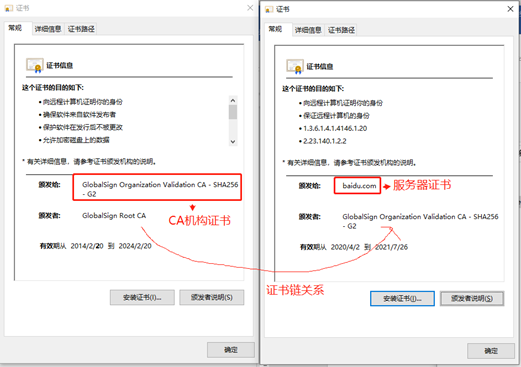Click 确保软件来自软件发布者 purpose line
The height and width of the screenshot is (367, 521).
pyautogui.click(x=79, y=115)
